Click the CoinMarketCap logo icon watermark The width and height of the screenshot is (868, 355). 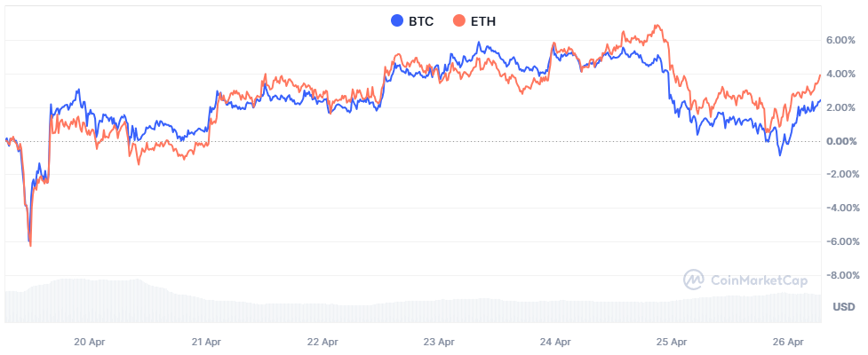[x=694, y=280]
